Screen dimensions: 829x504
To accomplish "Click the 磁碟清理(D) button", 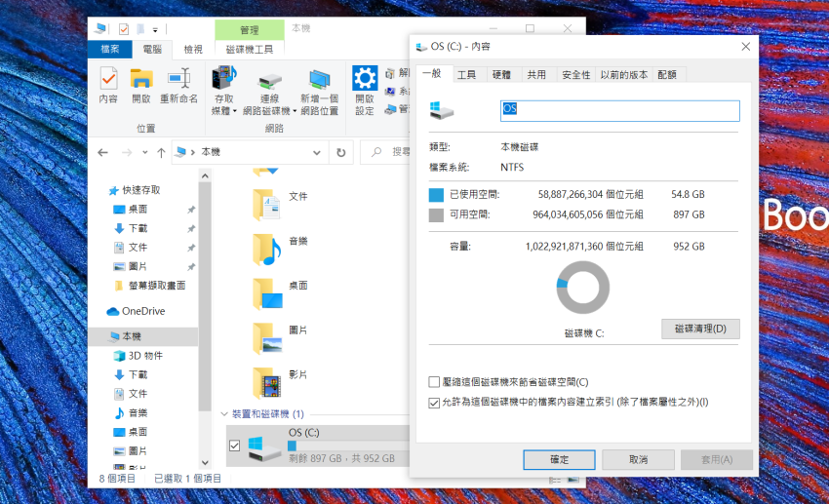I will 700,329.
